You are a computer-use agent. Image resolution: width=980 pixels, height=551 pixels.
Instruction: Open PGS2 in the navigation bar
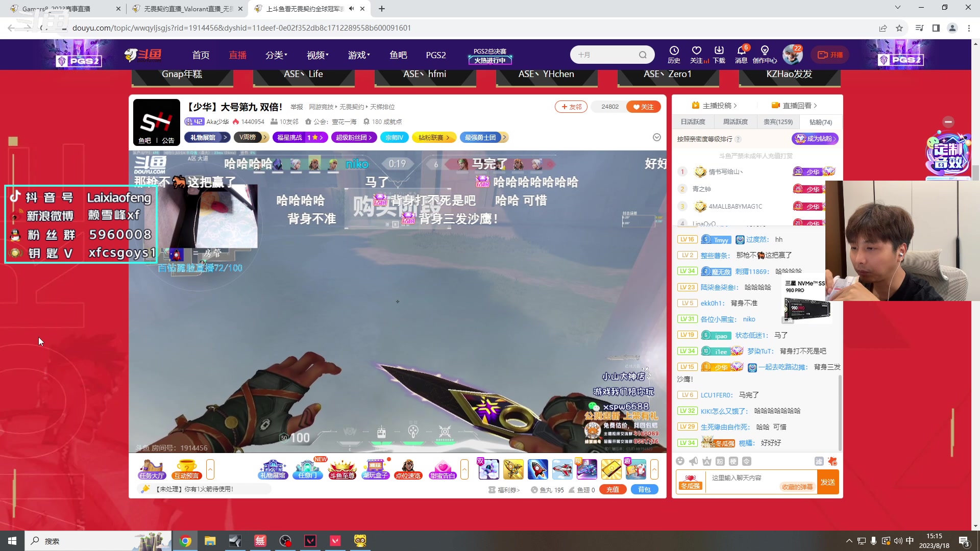point(436,55)
